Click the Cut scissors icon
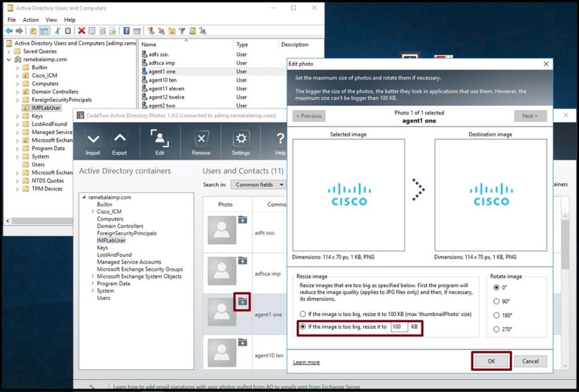The height and width of the screenshot is (392, 579). click(x=57, y=31)
